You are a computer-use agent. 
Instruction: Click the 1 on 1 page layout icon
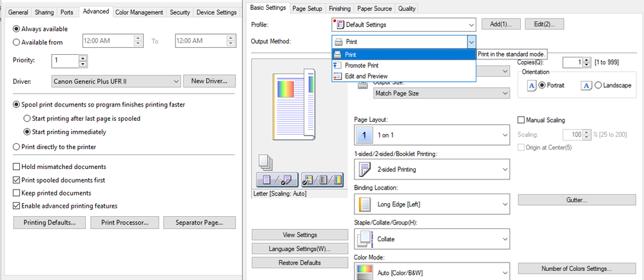pos(364,135)
